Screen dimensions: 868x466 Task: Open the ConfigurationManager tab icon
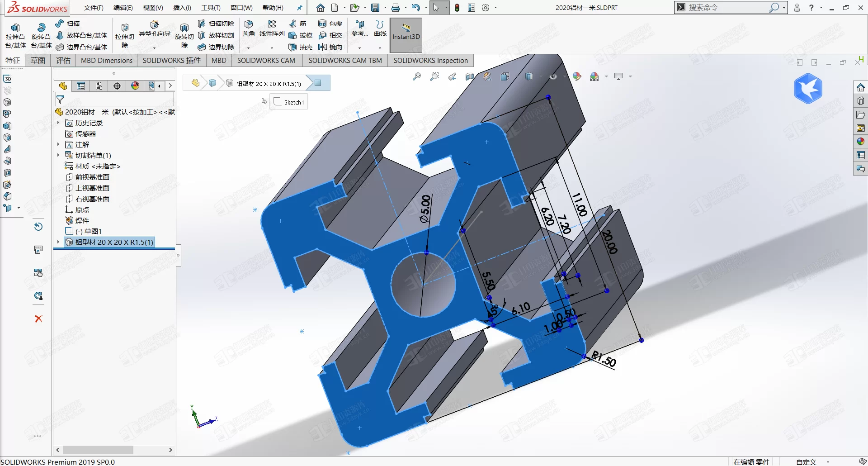coord(99,86)
